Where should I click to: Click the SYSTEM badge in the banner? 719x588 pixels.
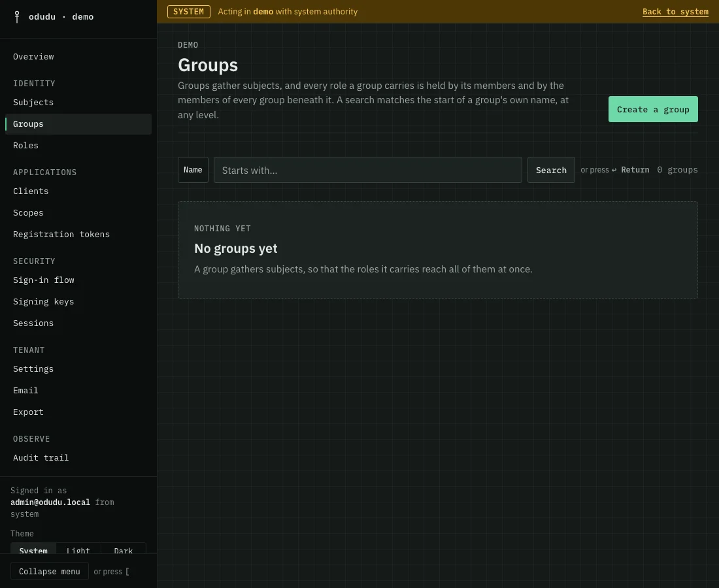point(188,12)
